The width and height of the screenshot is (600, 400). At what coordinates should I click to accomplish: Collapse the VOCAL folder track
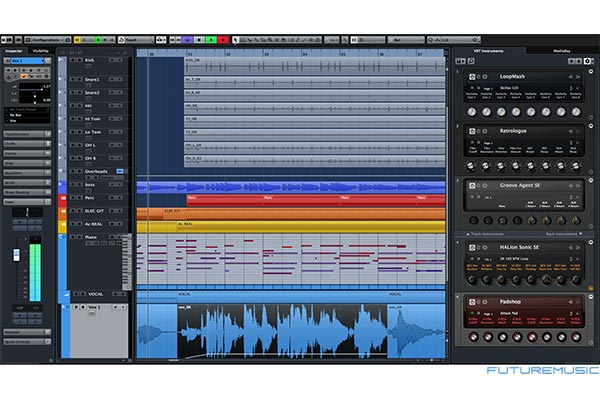[x=66, y=295]
